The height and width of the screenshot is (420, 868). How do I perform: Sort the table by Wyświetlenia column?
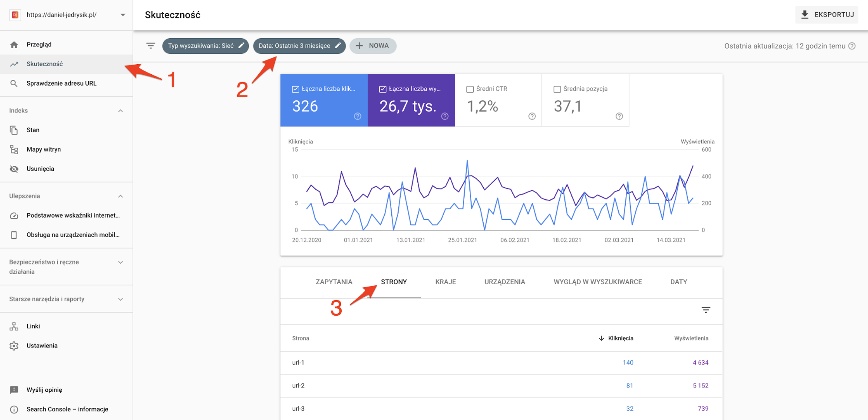691,338
